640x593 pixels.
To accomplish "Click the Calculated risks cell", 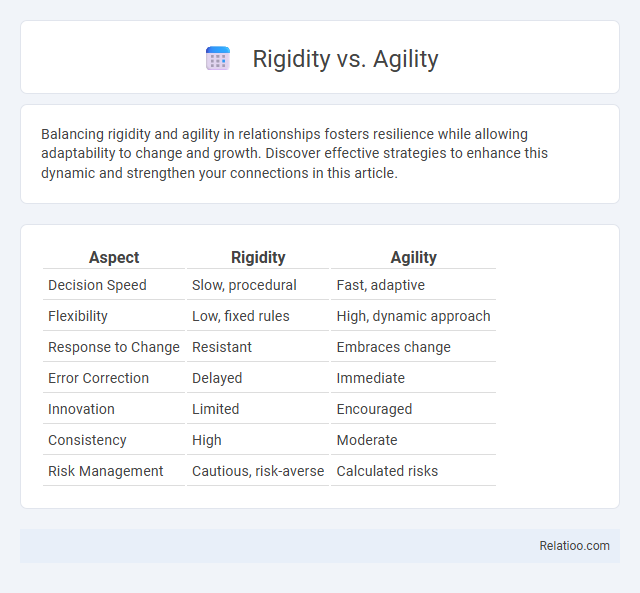I will 413,471.
